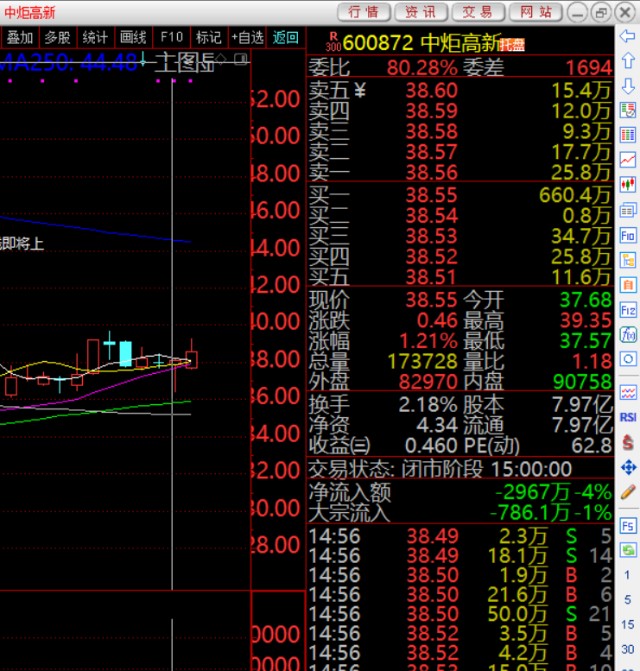Open the 网站 tab in the title bar

coord(536,12)
